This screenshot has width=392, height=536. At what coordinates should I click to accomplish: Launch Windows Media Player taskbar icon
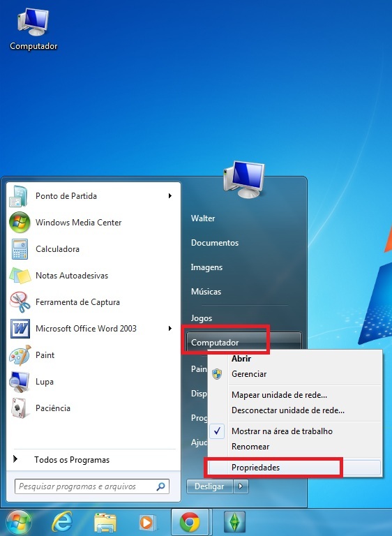[147, 523]
